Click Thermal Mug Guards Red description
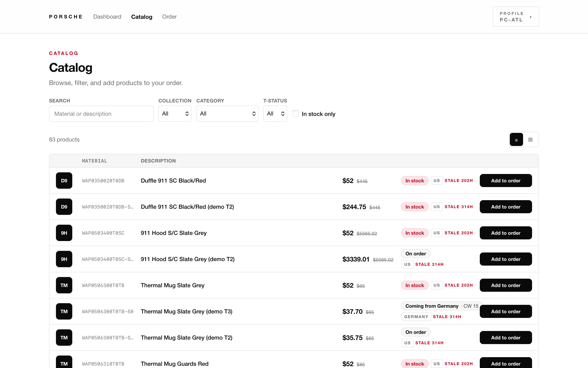This screenshot has width=588, height=368. coord(175,364)
